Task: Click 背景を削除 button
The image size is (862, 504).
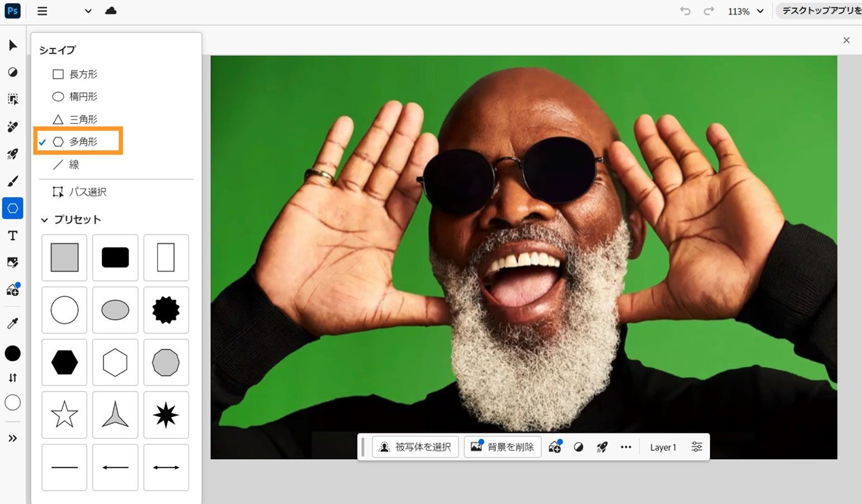Action: pyautogui.click(x=502, y=447)
